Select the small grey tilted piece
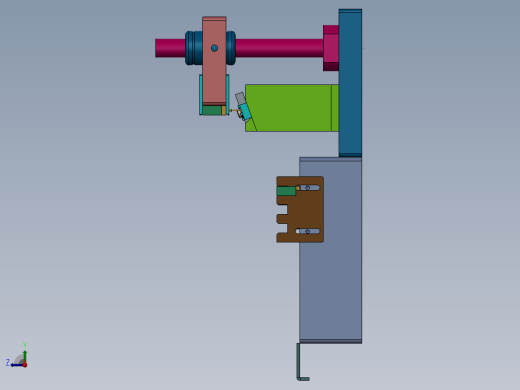The width and height of the screenshot is (520, 390). tap(240, 98)
